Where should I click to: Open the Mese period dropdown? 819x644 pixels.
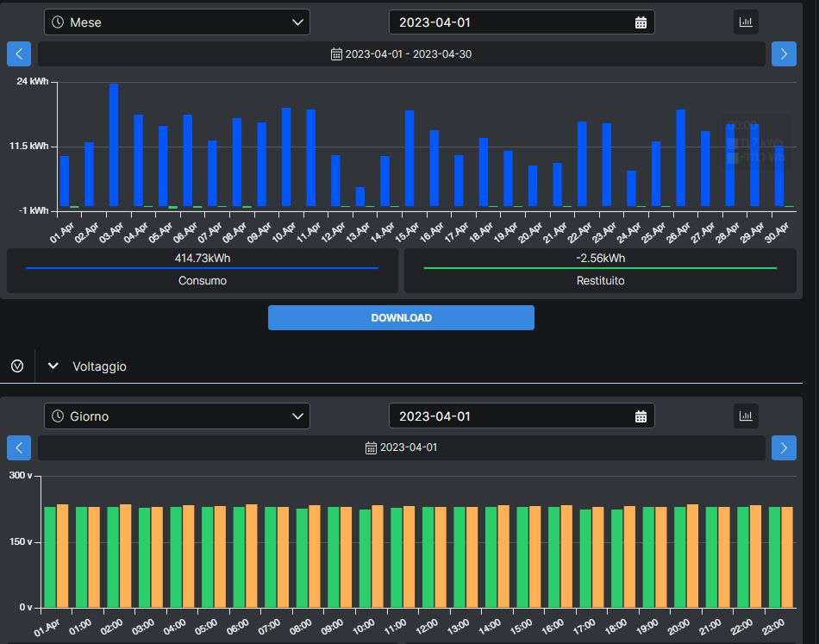[x=177, y=22]
